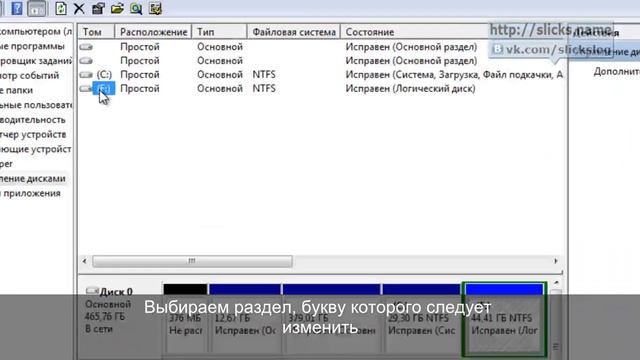Click the Диск 0 disk icon

[x=92, y=291]
